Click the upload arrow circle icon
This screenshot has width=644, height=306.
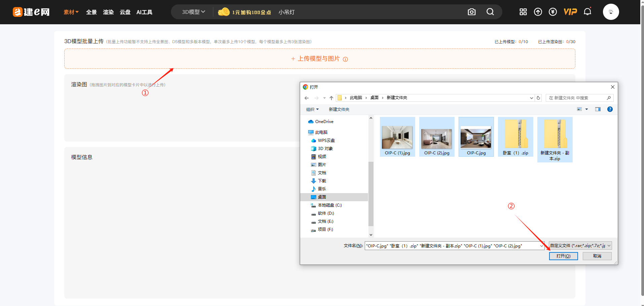[x=538, y=12]
